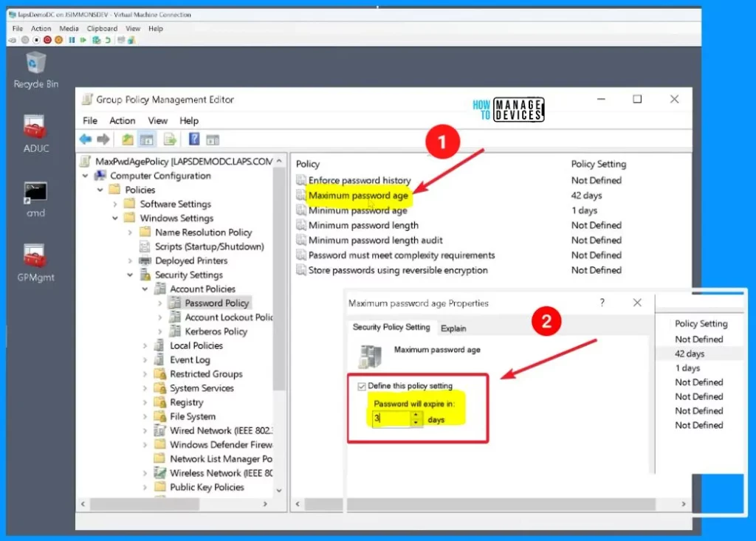Select Minimum password length audit policy

(x=375, y=240)
